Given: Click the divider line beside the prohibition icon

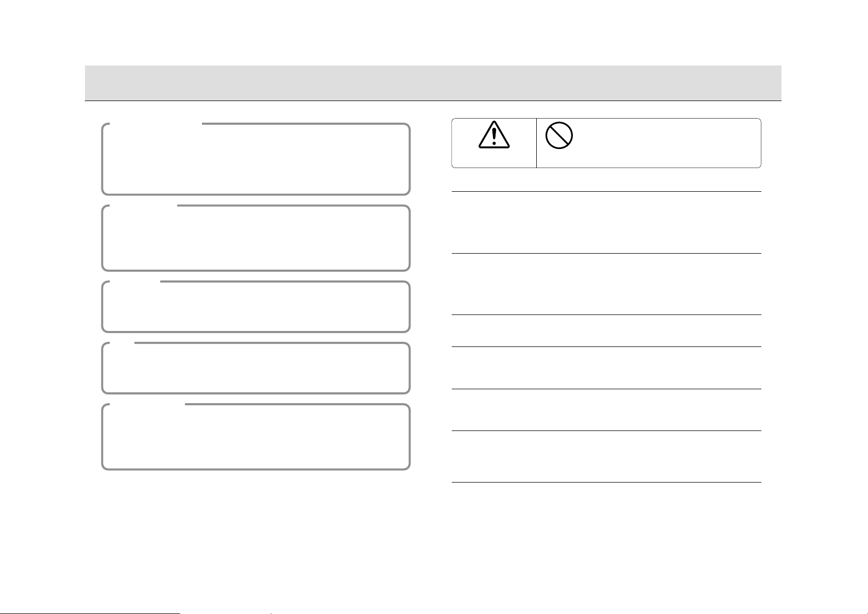Looking at the screenshot, I should tap(536, 143).
